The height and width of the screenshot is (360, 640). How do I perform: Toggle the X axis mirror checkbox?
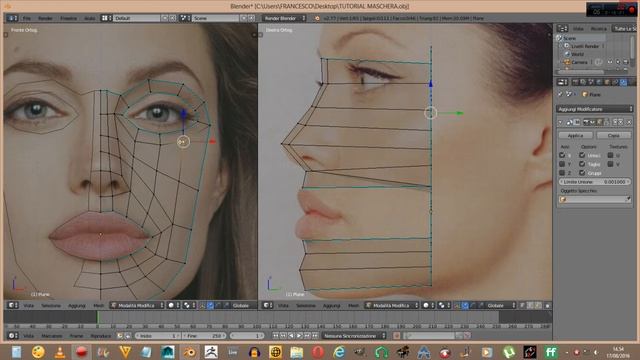click(562, 155)
